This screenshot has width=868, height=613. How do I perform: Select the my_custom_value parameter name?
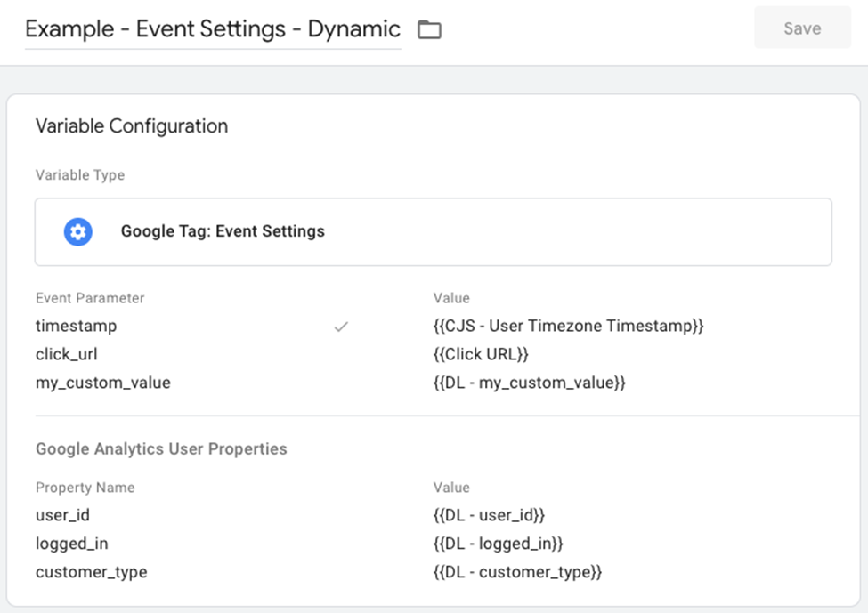pos(102,383)
